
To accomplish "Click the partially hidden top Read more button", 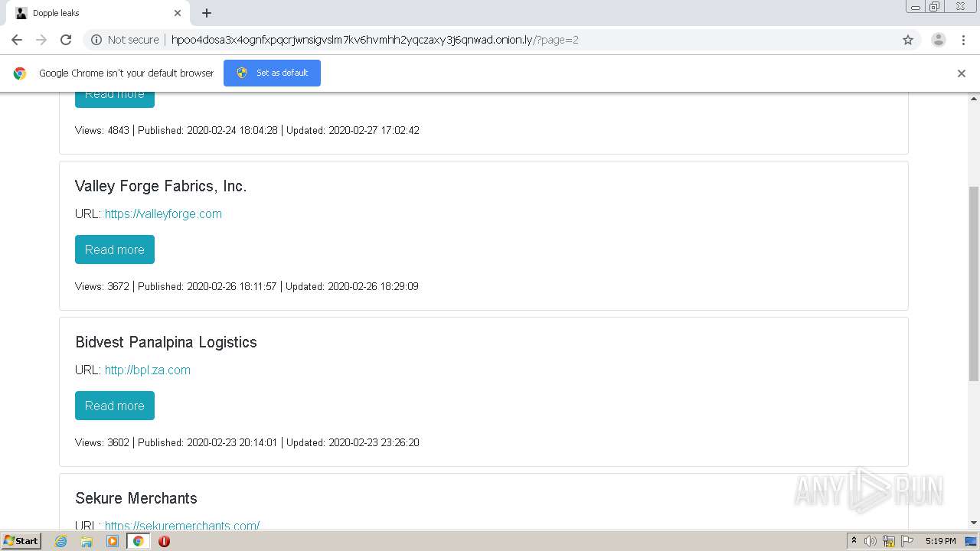I will point(115,99).
